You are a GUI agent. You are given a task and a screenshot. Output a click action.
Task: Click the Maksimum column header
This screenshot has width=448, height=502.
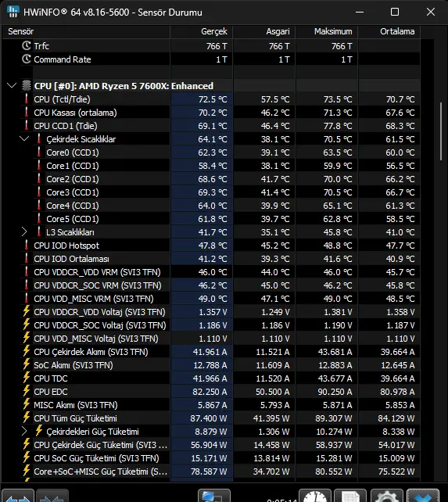tap(326, 31)
